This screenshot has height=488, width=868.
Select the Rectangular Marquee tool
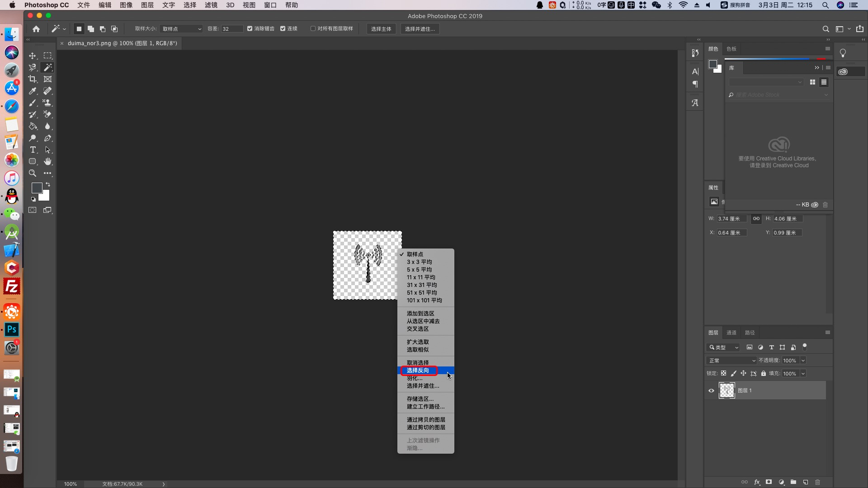coord(47,56)
